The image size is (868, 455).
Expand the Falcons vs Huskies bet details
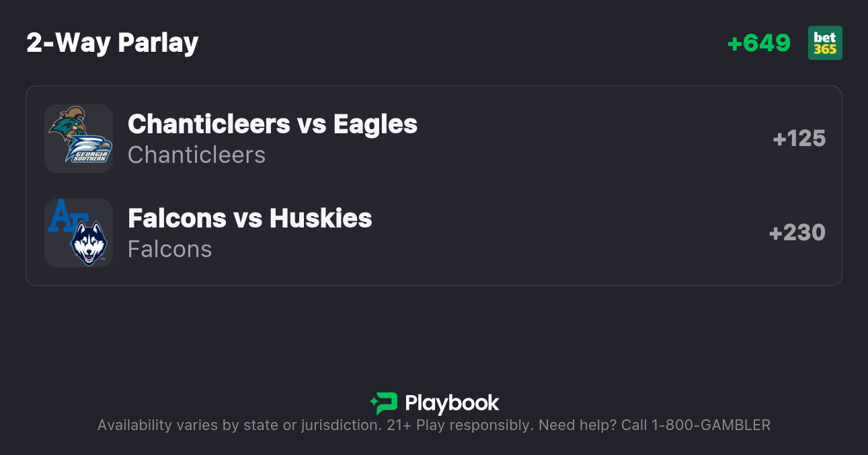pyautogui.click(x=250, y=218)
